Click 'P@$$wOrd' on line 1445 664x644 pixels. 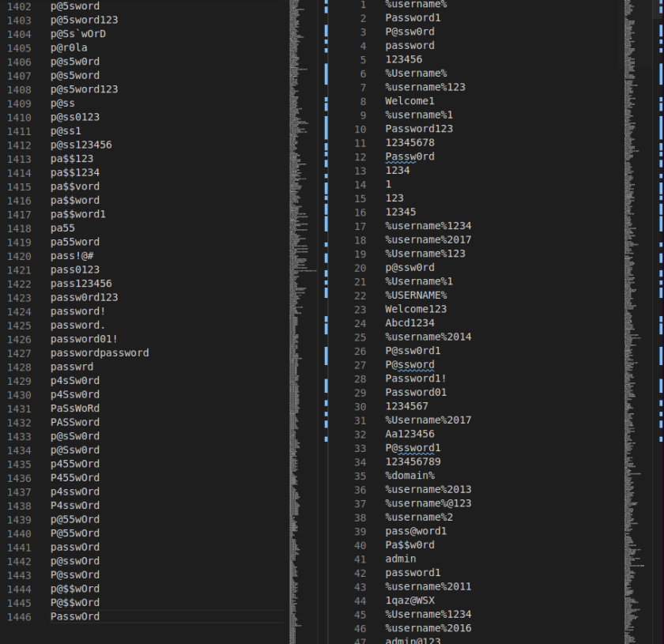(75, 603)
